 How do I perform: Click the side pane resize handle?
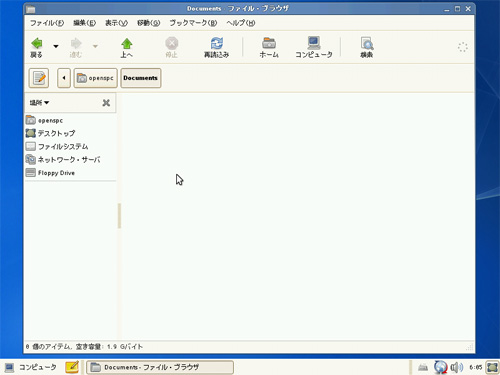(x=119, y=216)
